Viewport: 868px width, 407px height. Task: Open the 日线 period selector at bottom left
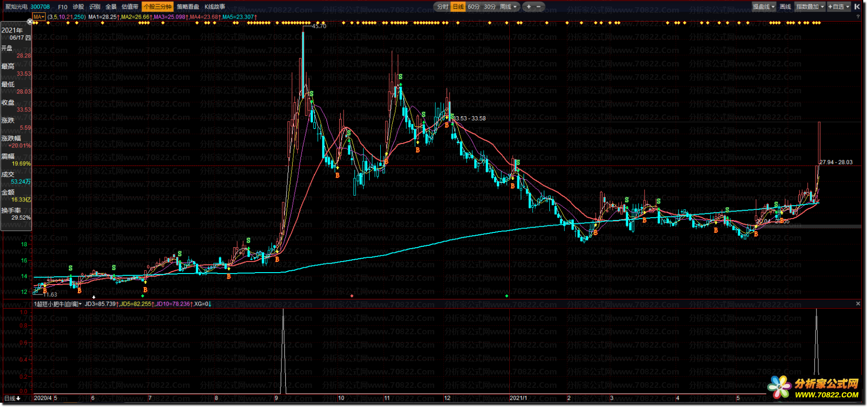coord(12,398)
